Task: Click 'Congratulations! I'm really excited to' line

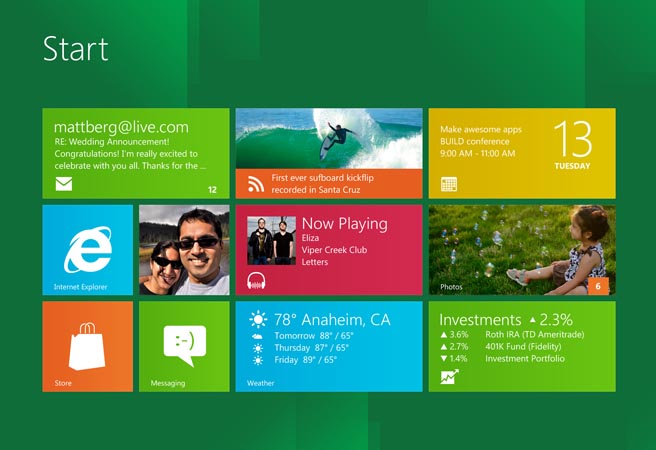Action: (126, 154)
